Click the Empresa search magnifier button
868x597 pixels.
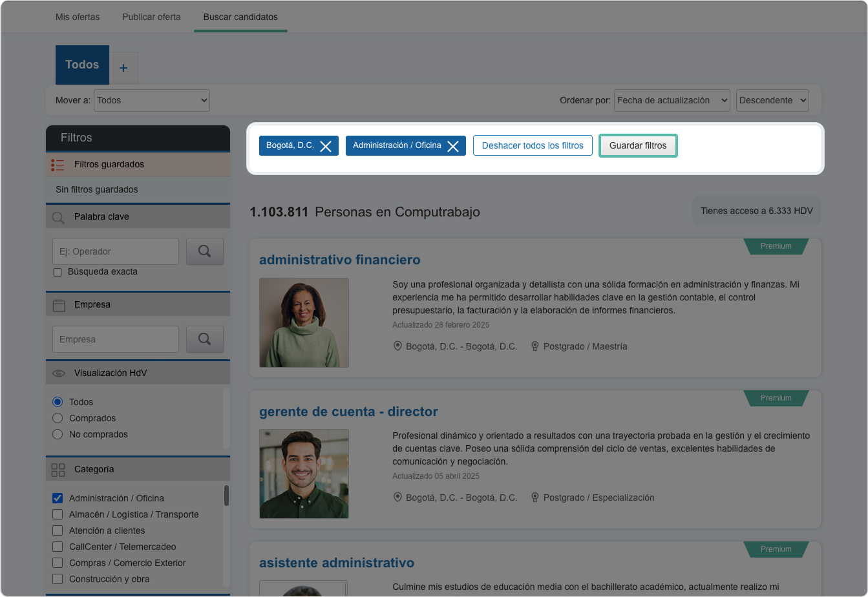pyautogui.click(x=205, y=339)
